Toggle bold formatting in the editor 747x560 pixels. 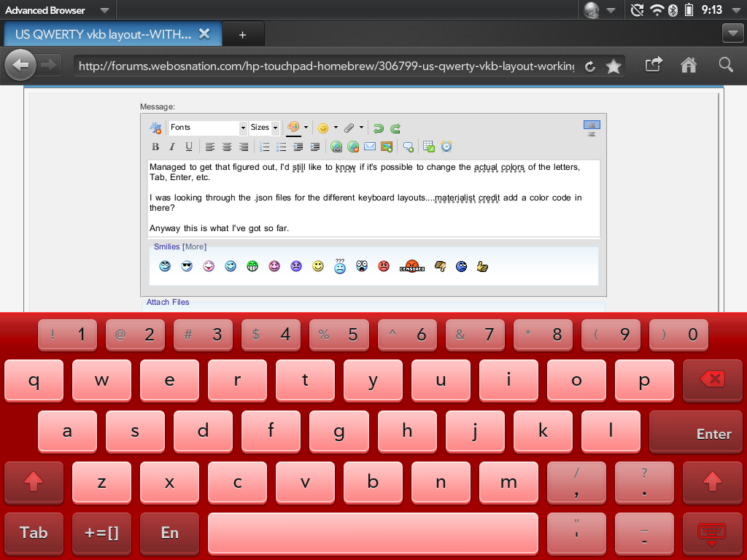155,147
